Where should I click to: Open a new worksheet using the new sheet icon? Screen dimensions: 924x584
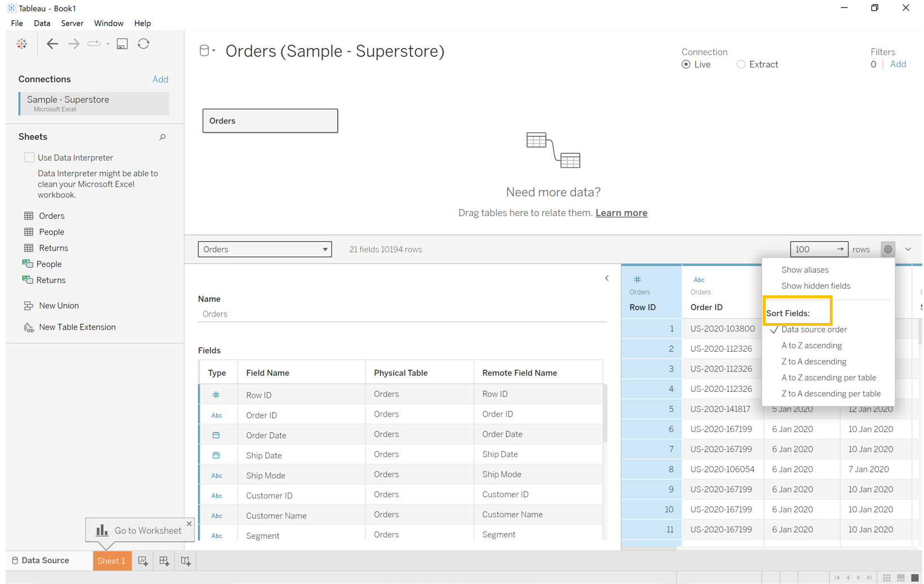pos(143,561)
